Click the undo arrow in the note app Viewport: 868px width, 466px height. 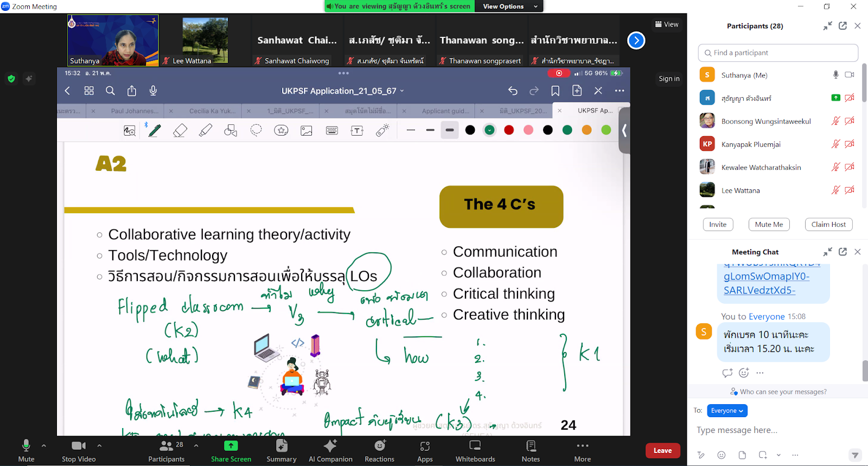(513, 91)
